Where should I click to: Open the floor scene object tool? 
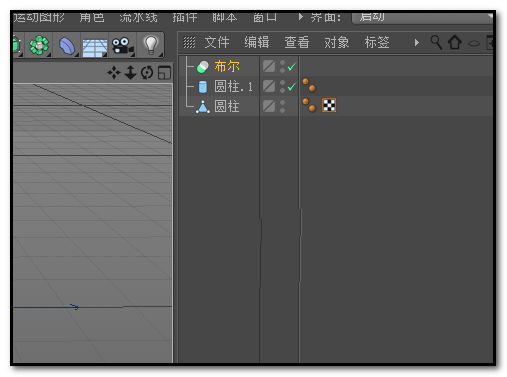pyautogui.click(x=95, y=47)
